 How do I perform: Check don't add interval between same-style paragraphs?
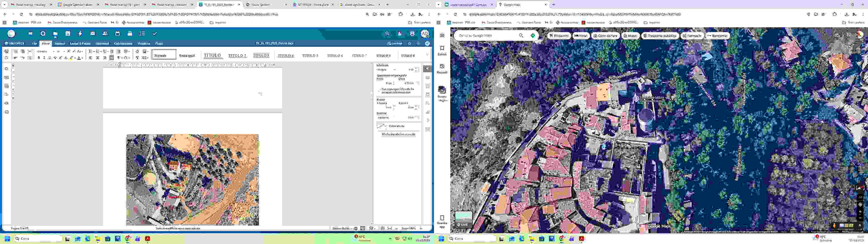click(379, 91)
